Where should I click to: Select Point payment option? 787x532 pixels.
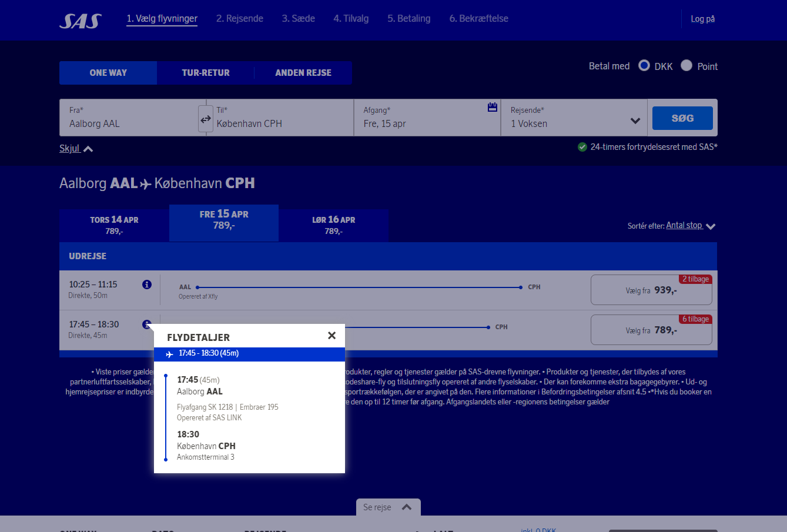coord(686,65)
